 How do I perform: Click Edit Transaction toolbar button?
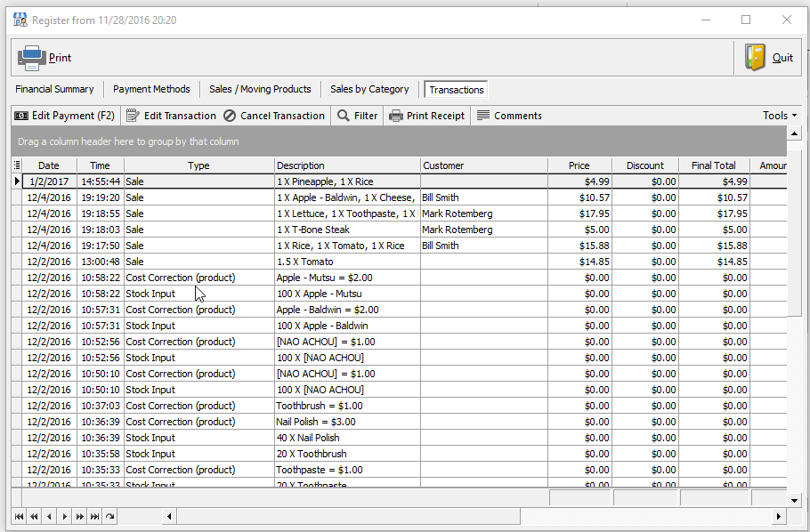coord(171,116)
